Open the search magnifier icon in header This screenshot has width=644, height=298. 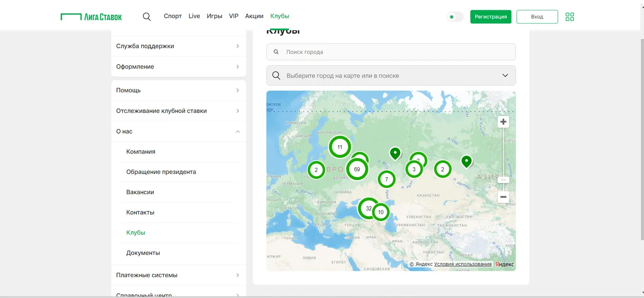pyautogui.click(x=147, y=17)
